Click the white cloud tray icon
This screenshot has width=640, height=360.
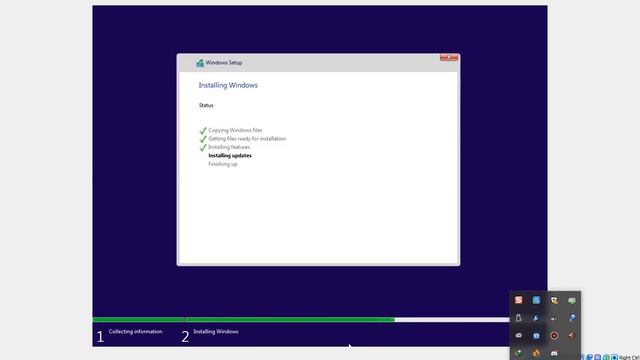click(518, 335)
